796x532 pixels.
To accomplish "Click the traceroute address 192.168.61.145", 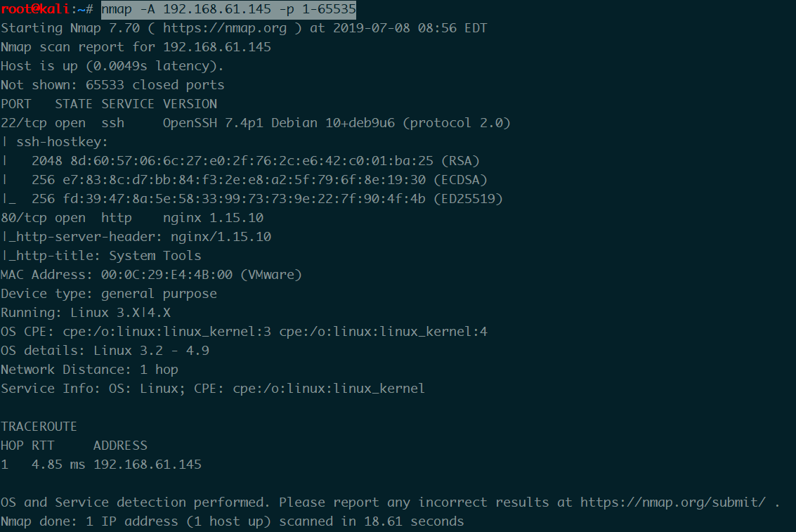I will [148, 465].
